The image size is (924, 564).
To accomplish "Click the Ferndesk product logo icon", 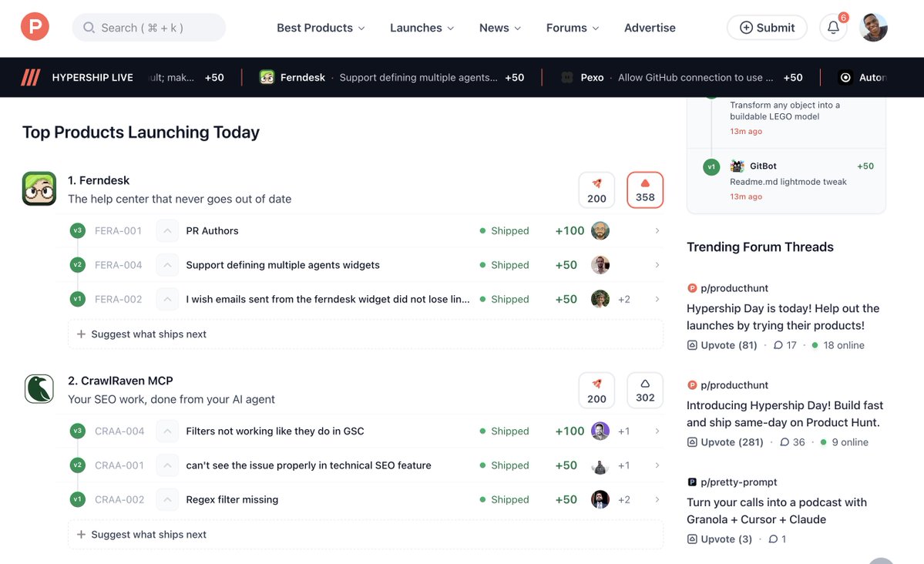I will 39,189.
